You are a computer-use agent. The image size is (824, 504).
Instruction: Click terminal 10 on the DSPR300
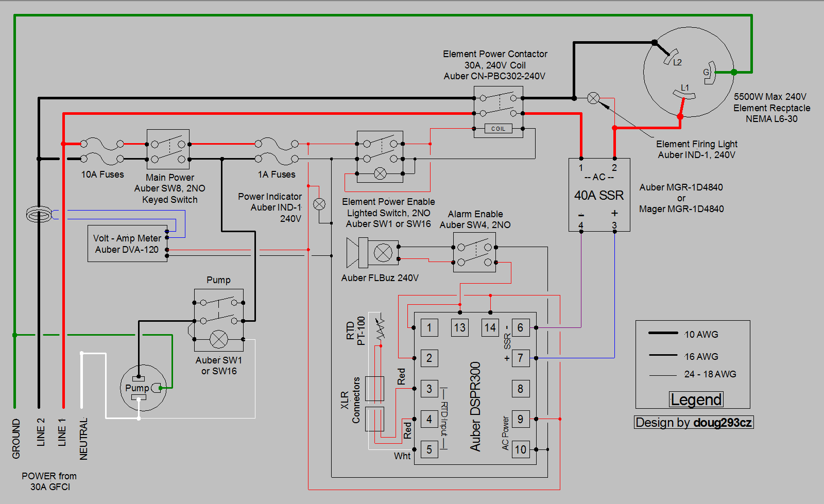point(521,449)
